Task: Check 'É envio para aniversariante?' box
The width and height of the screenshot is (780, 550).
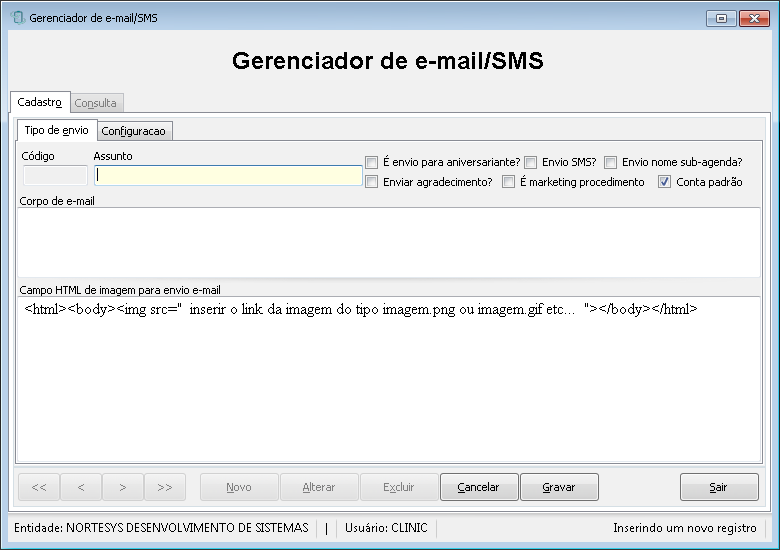Action: [372, 162]
